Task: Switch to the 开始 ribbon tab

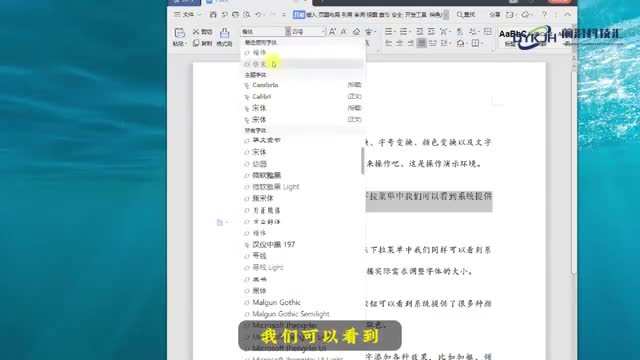Action: (x=299, y=15)
